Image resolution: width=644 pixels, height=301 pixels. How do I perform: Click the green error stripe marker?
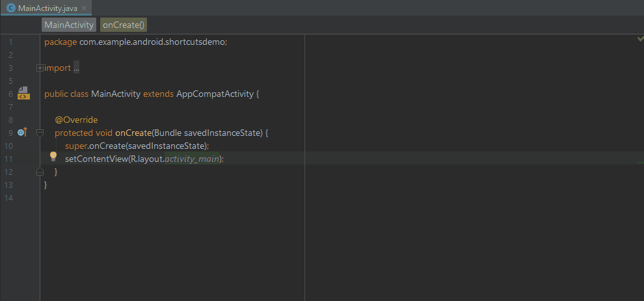[640, 163]
